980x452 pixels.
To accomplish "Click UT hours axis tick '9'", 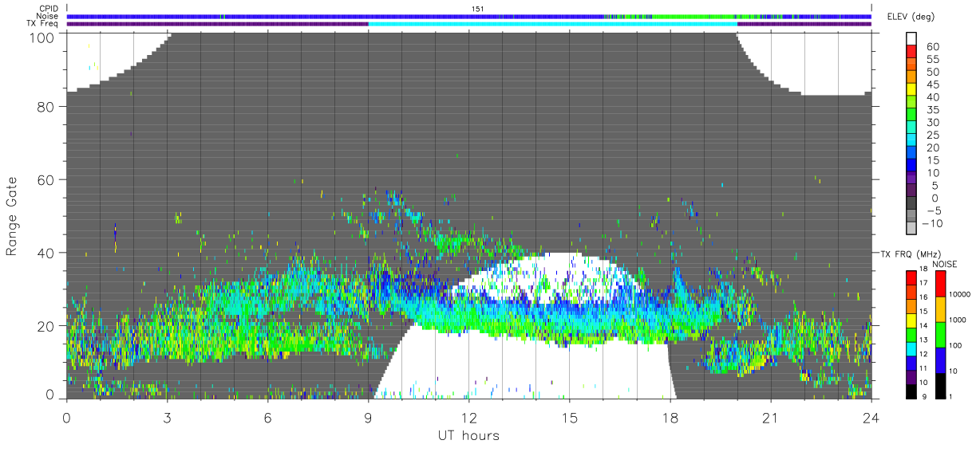I will click(368, 417).
